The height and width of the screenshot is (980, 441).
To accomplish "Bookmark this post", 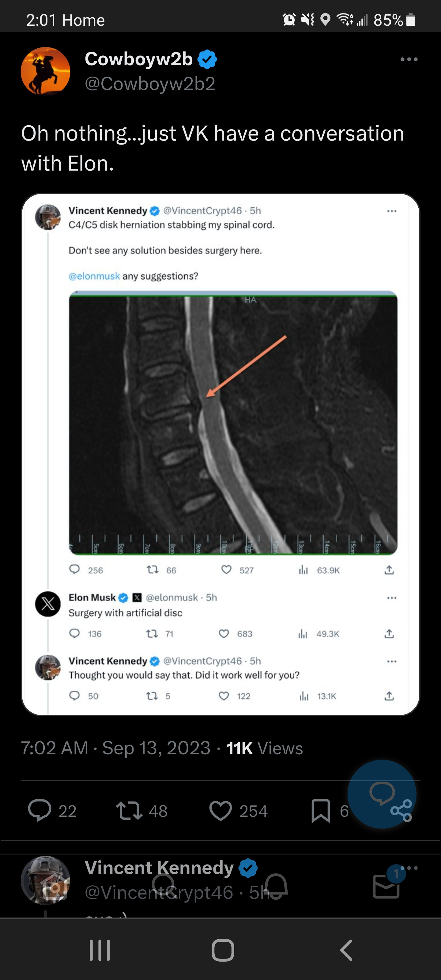I will click(320, 810).
